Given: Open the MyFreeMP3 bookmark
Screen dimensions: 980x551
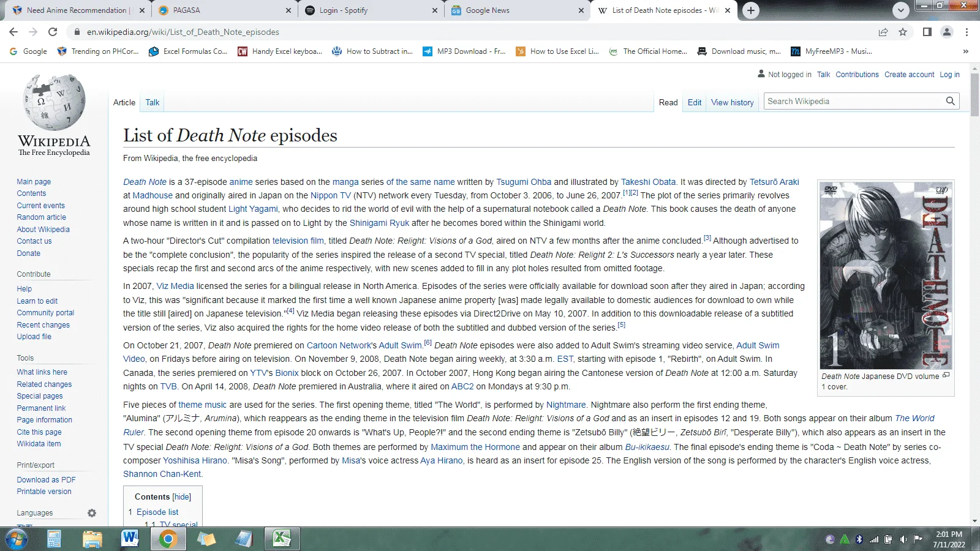Looking at the screenshot, I should (x=831, y=51).
